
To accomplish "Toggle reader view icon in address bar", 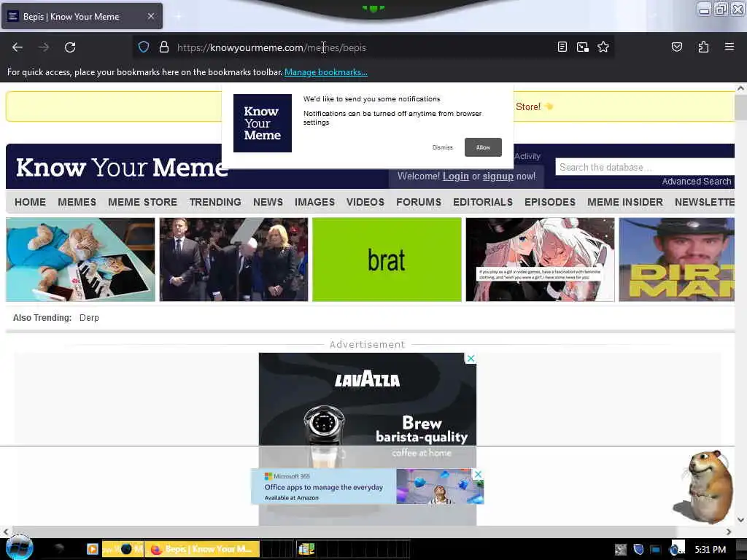I will tap(562, 47).
